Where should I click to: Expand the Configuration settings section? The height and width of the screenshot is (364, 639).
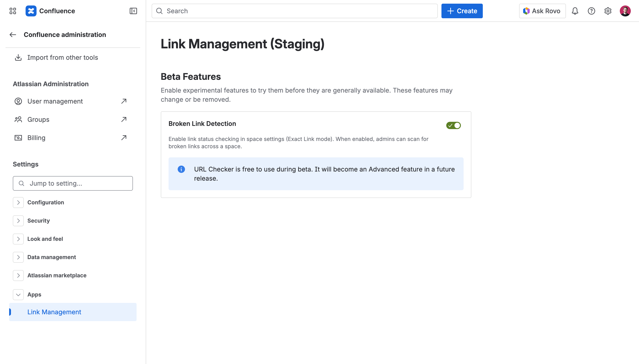click(x=18, y=203)
